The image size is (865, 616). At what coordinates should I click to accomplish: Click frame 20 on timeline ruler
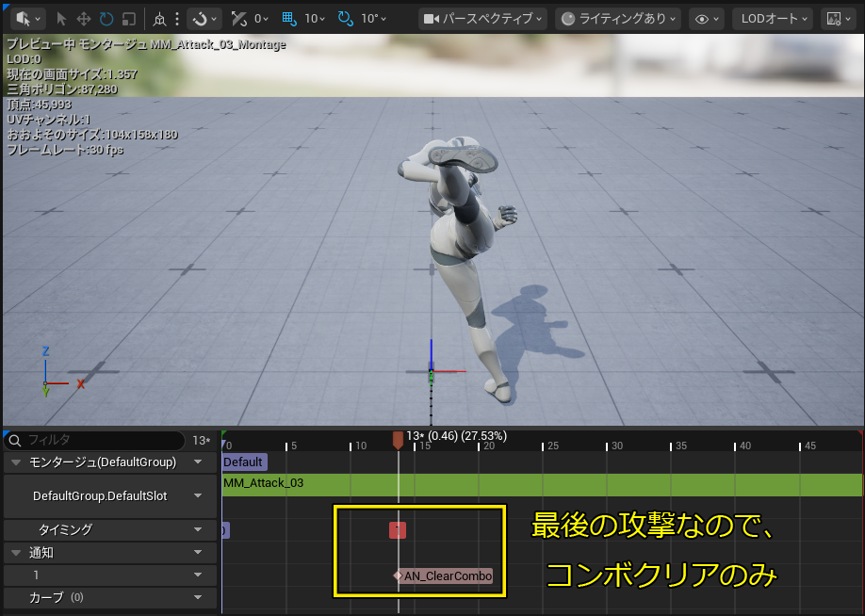coord(488,446)
